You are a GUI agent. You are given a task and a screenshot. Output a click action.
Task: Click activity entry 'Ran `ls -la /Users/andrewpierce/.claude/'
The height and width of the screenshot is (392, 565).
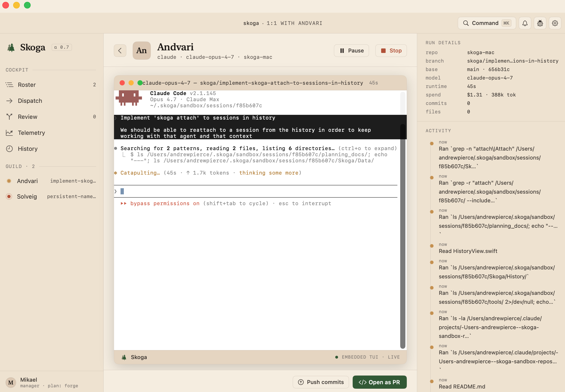pos(490,327)
